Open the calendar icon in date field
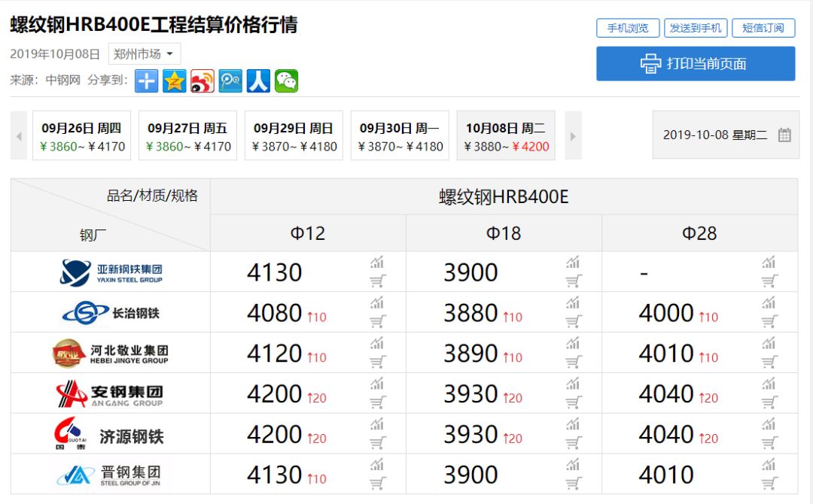The width and height of the screenshot is (813, 504). 784,135
